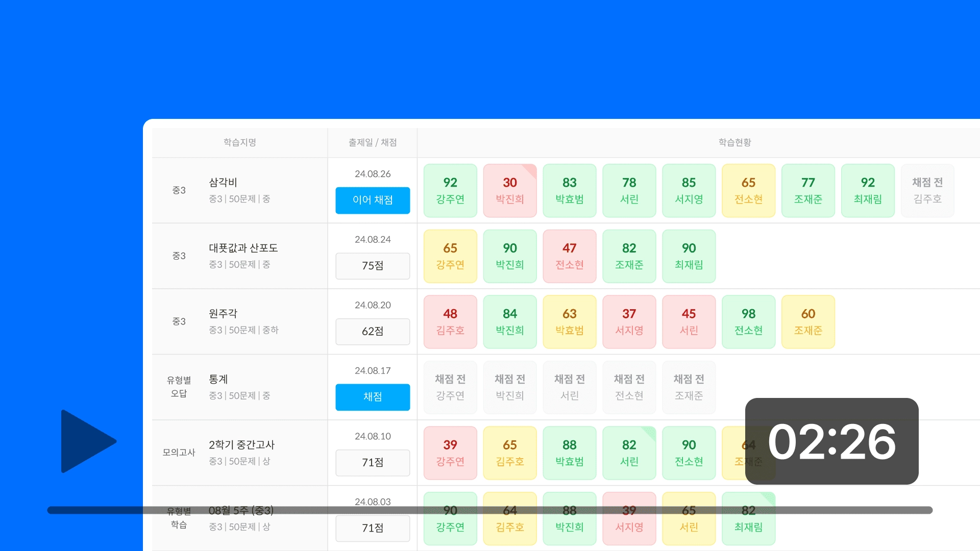The image size is (980, 551).
Task: Open the 대푯값과 산포도 worksheet title
Action: coord(243,248)
